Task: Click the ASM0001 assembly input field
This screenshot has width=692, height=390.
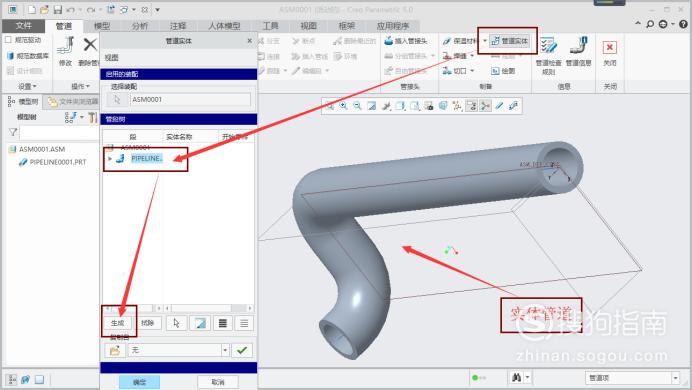Action: click(190, 100)
